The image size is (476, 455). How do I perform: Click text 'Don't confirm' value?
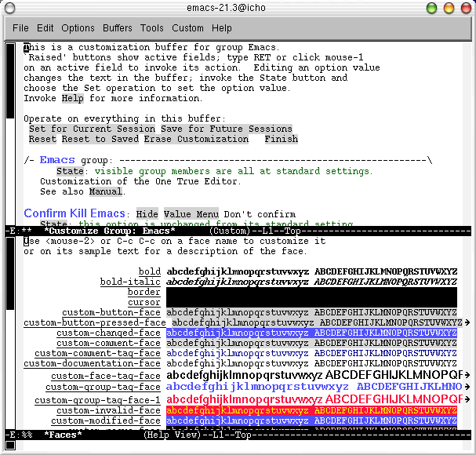tap(260, 214)
